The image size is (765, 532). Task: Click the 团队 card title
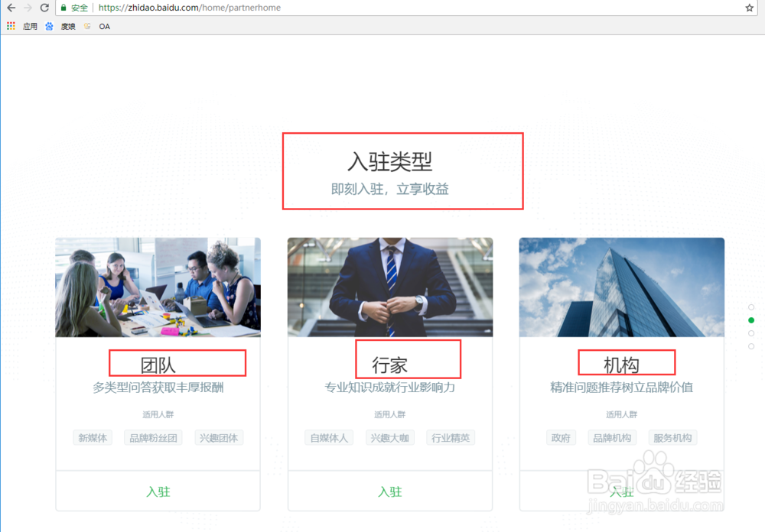158,365
